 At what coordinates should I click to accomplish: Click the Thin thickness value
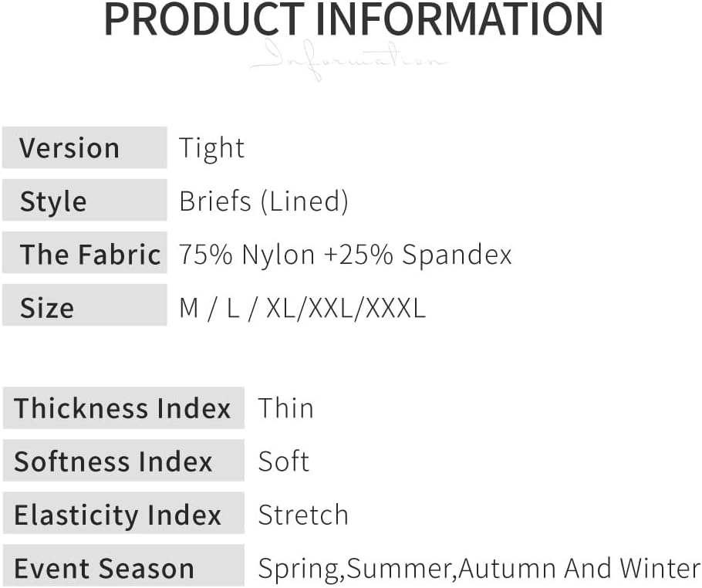click(x=285, y=407)
